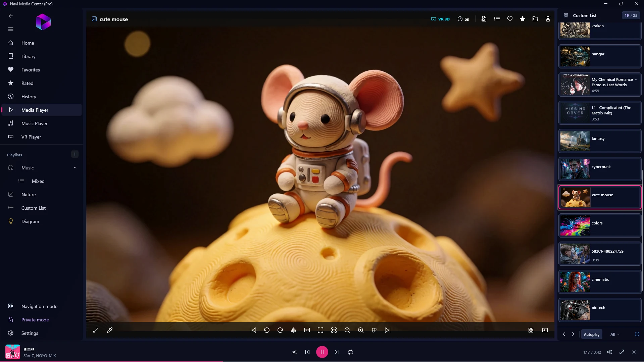
Task: Go to Favorites section
Action: coord(42,70)
